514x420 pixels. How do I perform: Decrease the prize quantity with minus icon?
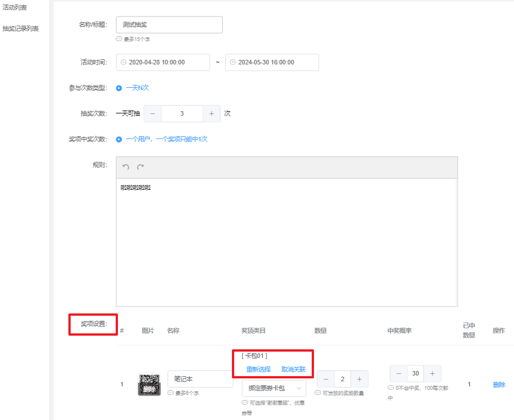pyautogui.click(x=326, y=379)
